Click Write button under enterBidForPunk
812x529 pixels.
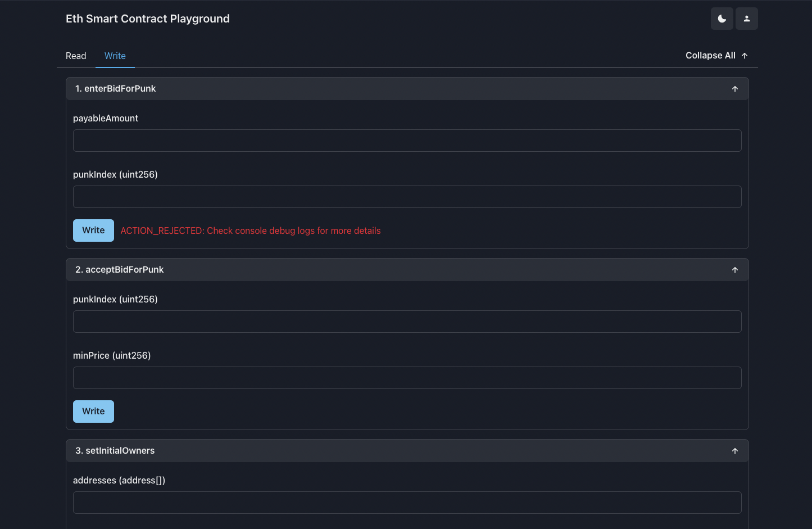click(x=93, y=230)
